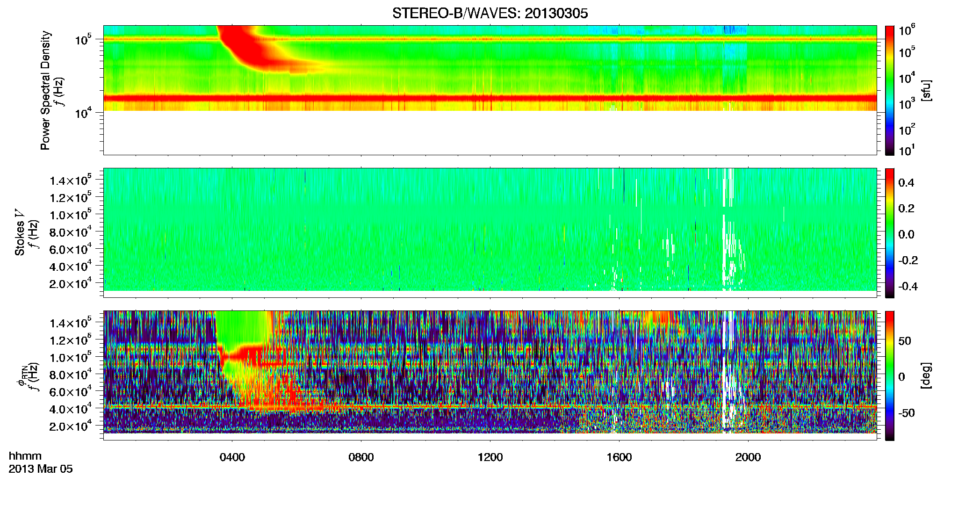Image resolution: width=980 pixels, height=505 pixels.
Task: Click the 0.0 tick on Stokes colorbar
Action: 906,235
